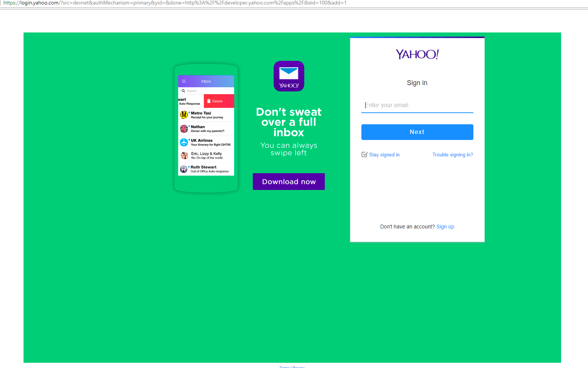
Task: Click the search magnifier icon in phone mockup
Action: tap(183, 91)
